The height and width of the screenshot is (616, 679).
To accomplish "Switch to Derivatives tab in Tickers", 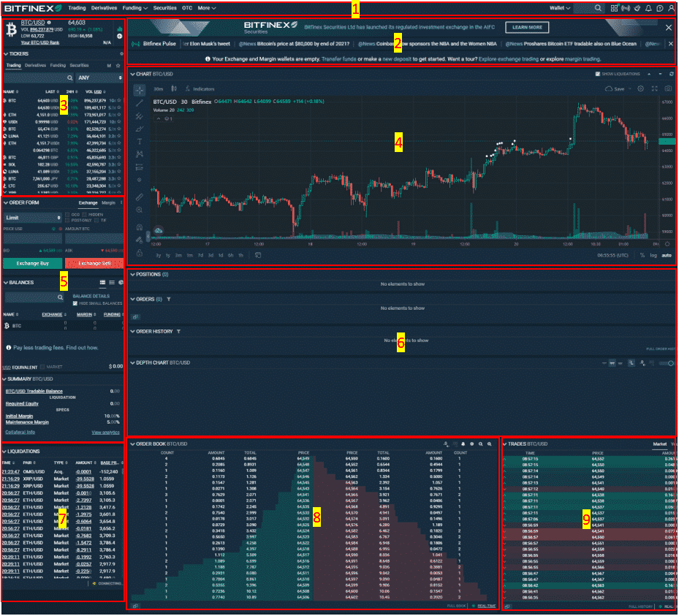I will (x=35, y=66).
